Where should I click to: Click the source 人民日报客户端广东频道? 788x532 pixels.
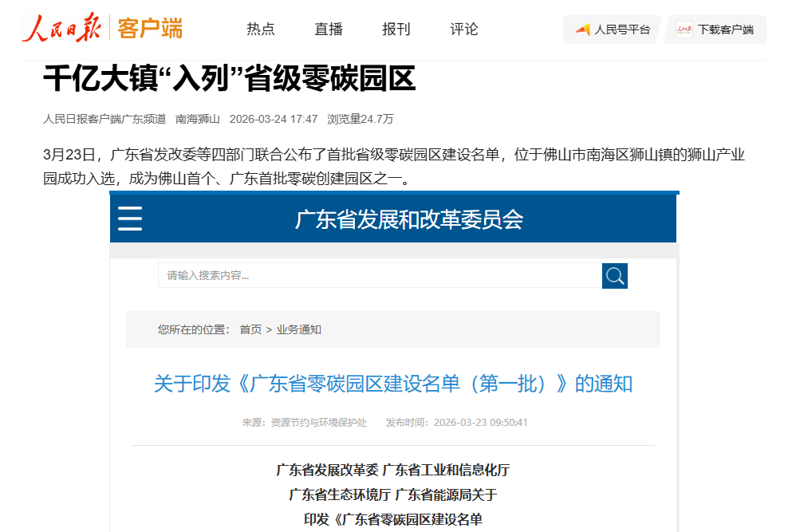(x=104, y=119)
